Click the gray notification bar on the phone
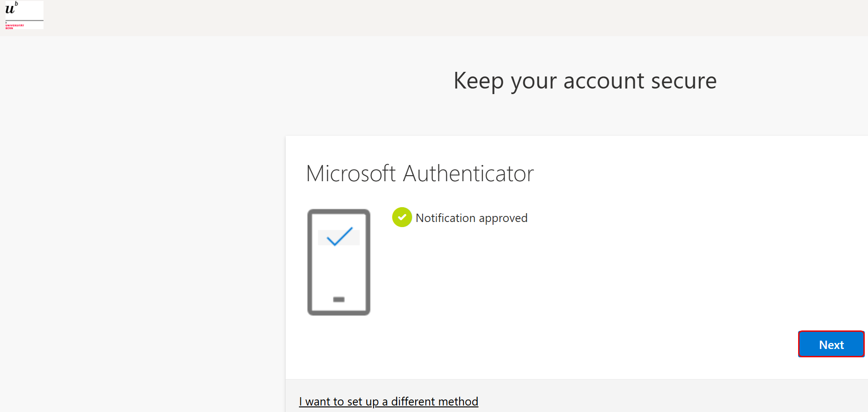This screenshot has height=412, width=868. [x=339, y=237]
